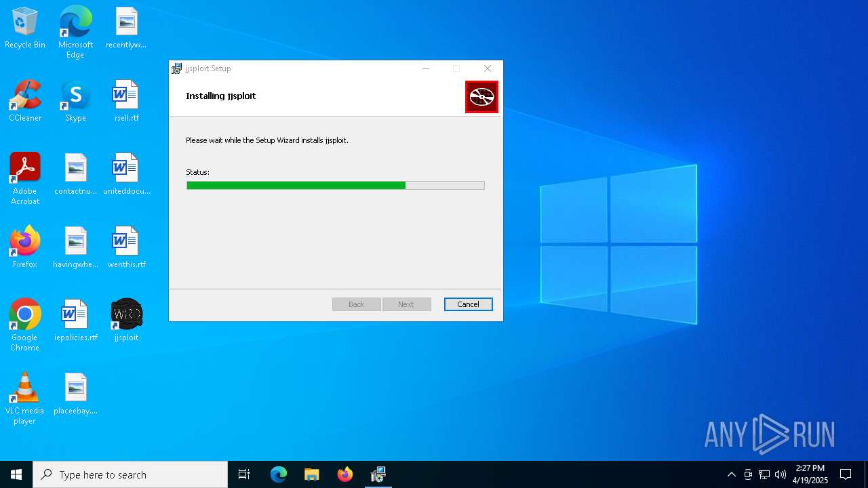Select the iepolicies.rtf document icon
868x488 pixels.
pos(75,321)
